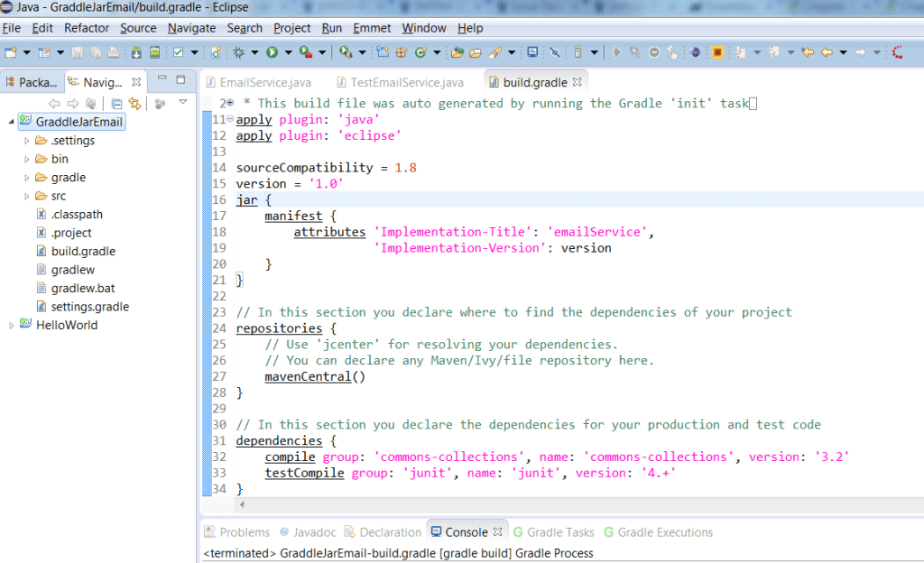Expand the bin folder
The width and height of the screenshot is (924, 563).
coord(26,159)
